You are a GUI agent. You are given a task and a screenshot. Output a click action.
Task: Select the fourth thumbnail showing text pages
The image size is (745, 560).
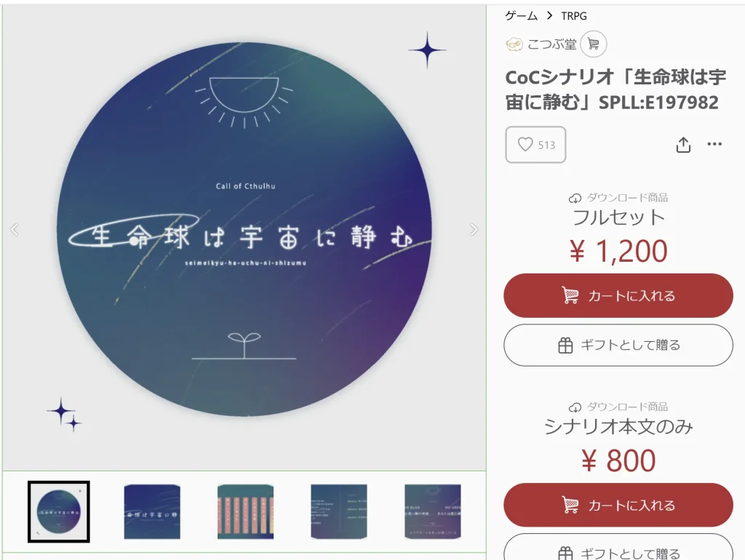pos(339,511)
